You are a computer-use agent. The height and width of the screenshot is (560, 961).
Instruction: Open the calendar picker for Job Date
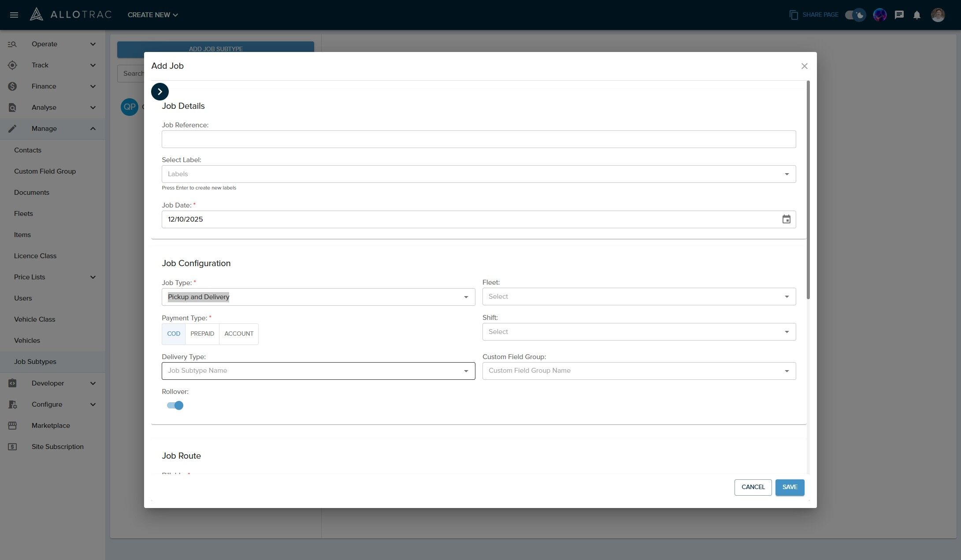786,219
